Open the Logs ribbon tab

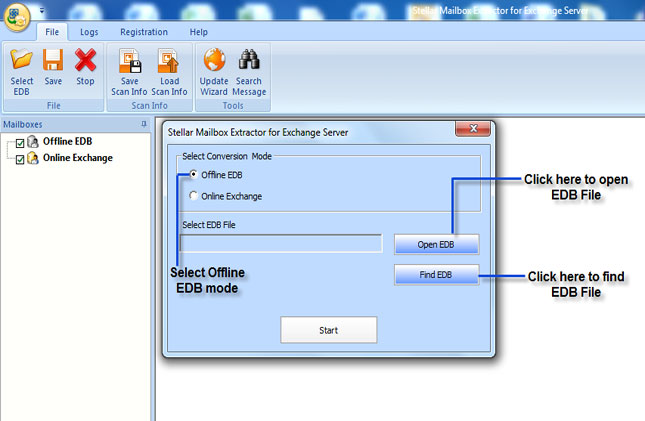point(89,32)
